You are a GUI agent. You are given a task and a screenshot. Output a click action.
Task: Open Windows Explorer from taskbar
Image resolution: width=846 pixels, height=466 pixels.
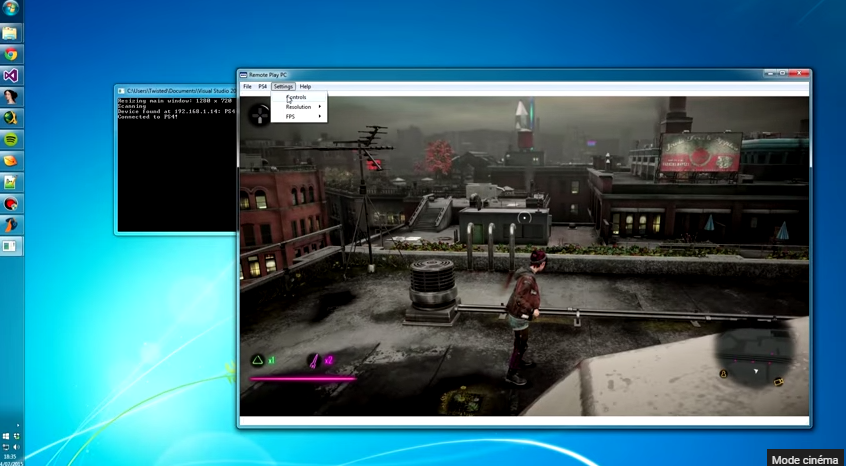click(x=11, y=33)
